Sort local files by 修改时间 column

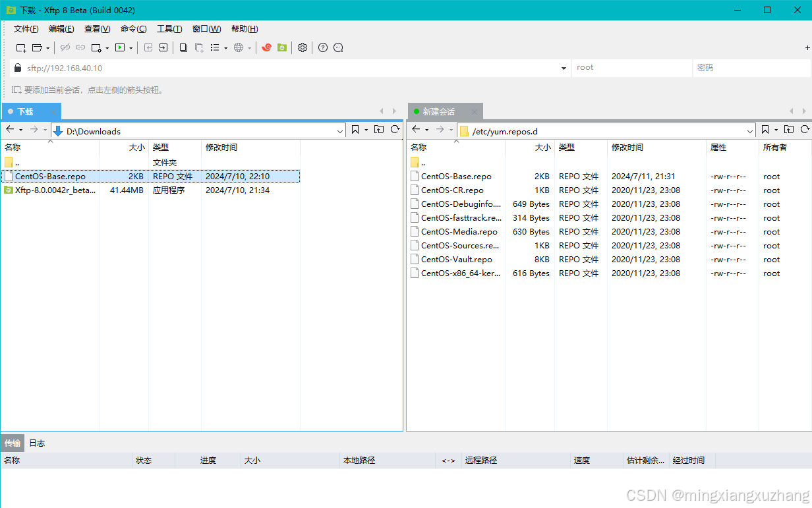pyautogui.click(x=250, y=148)
